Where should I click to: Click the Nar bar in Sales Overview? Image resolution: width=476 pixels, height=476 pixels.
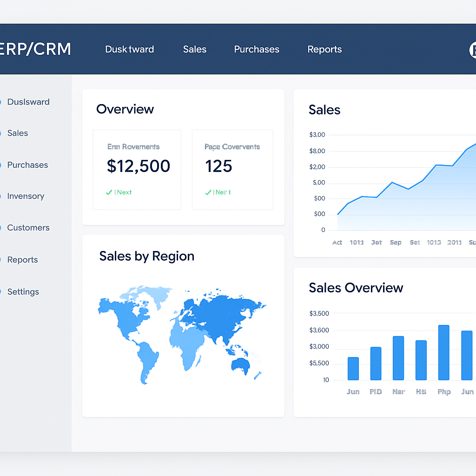pos(398,358)
